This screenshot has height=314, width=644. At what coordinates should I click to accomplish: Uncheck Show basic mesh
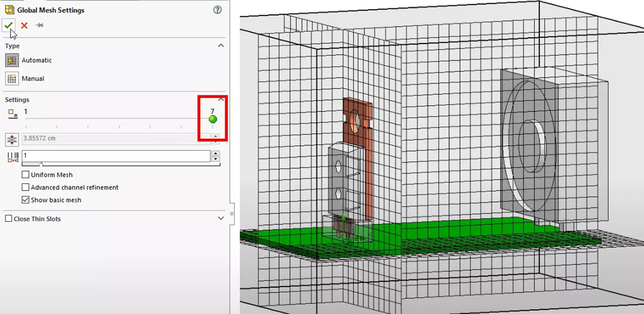point(26,200)
